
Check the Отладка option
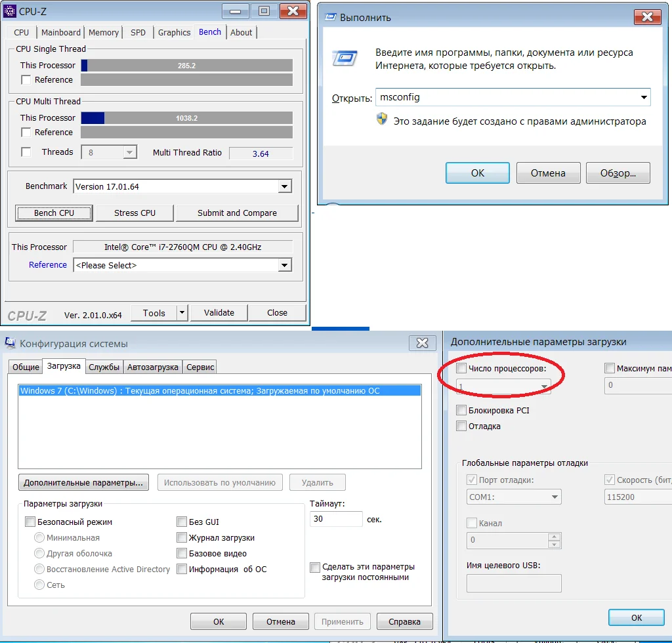tap(461, 426)
